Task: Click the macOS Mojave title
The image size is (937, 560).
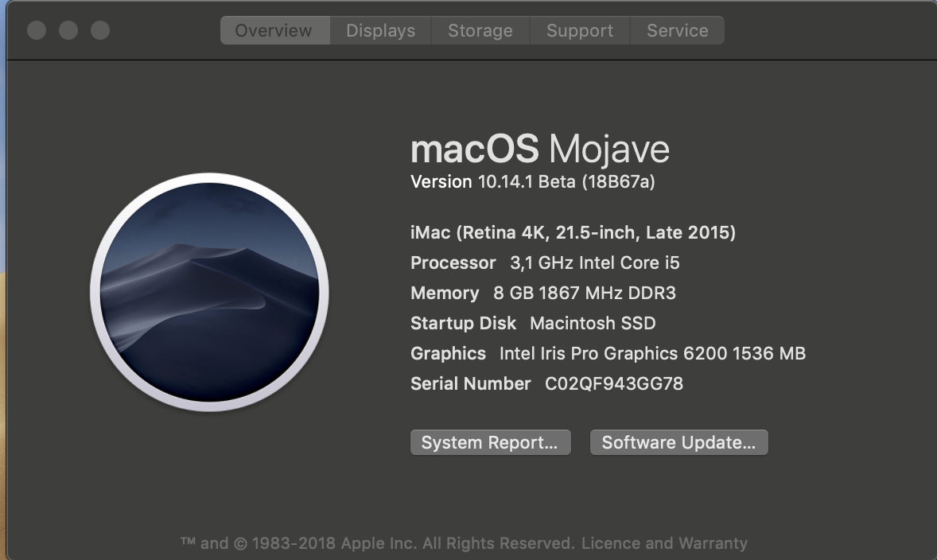Action: click(539, 149)
